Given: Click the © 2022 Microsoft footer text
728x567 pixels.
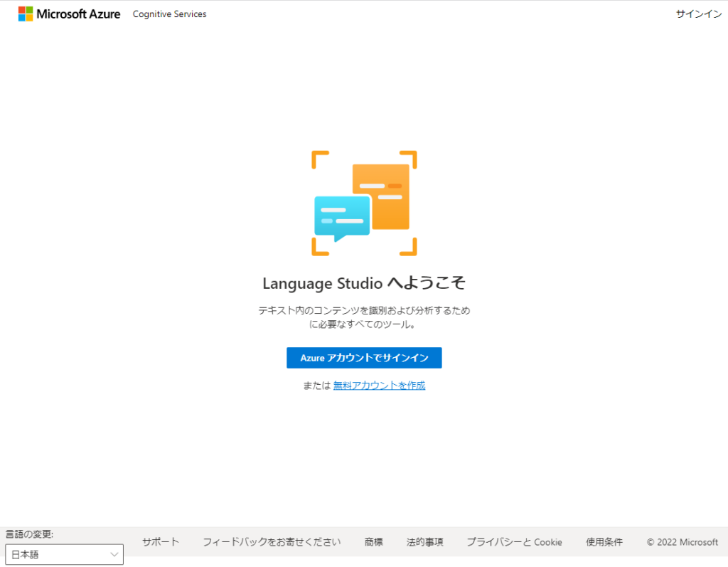Looking at the screenshot, I should 681,541.
